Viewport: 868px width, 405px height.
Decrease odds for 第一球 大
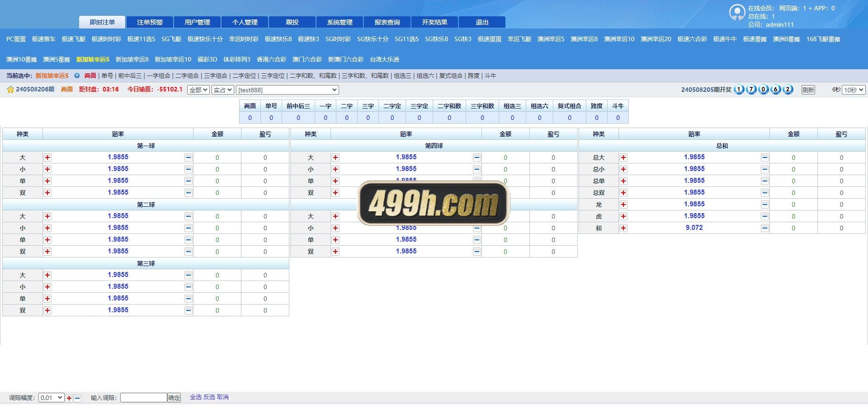tap(189, 157)
